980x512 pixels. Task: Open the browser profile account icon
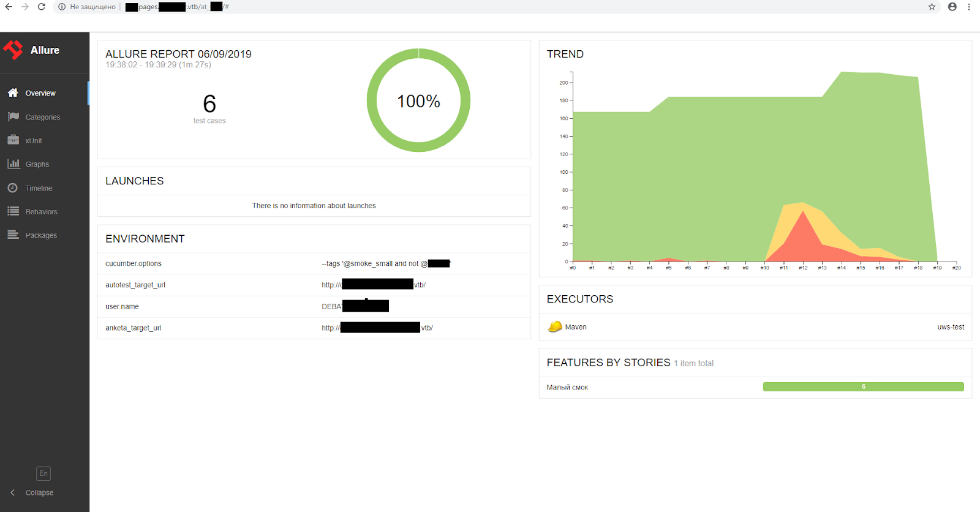(x=952, y=7)
